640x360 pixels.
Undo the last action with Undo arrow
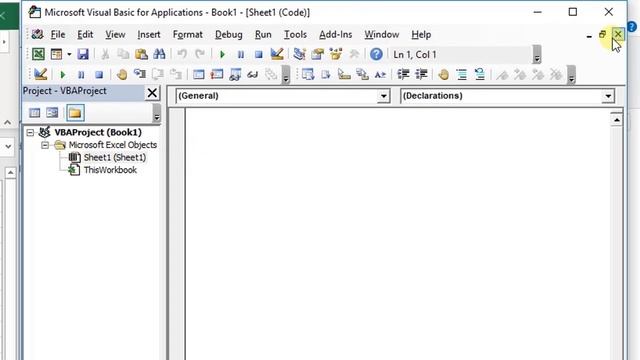(x=182, y=54)
